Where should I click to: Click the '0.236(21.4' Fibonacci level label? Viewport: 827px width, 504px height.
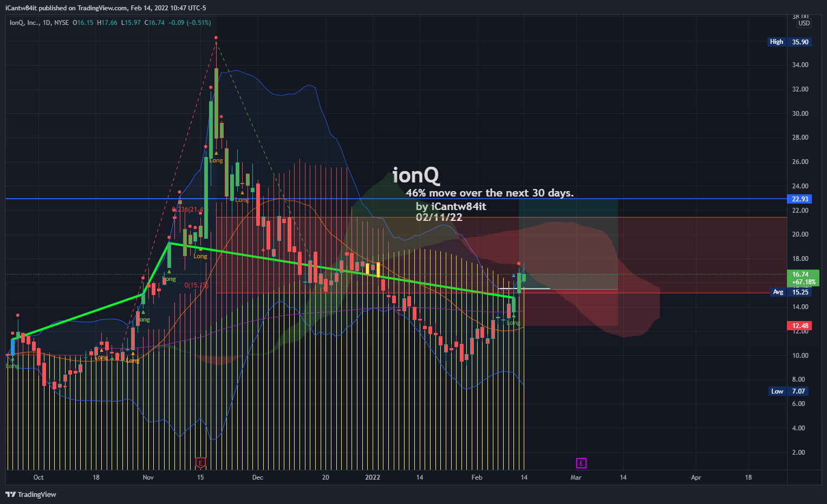[x=190, y=210]
